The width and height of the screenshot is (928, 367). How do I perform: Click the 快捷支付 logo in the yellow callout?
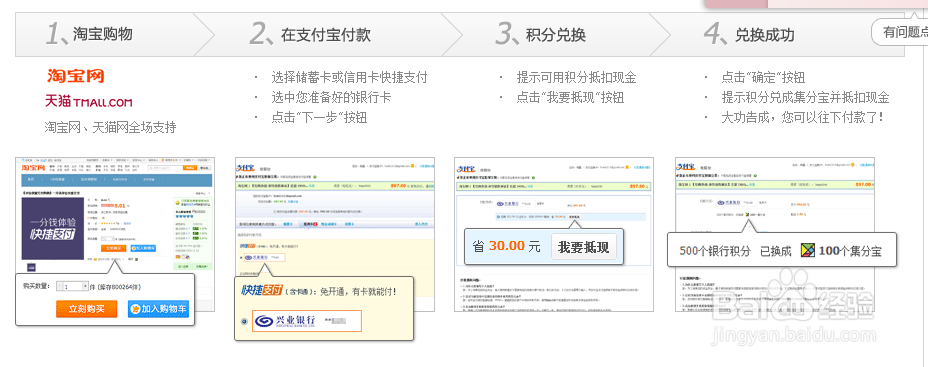(x=262, y=290)
